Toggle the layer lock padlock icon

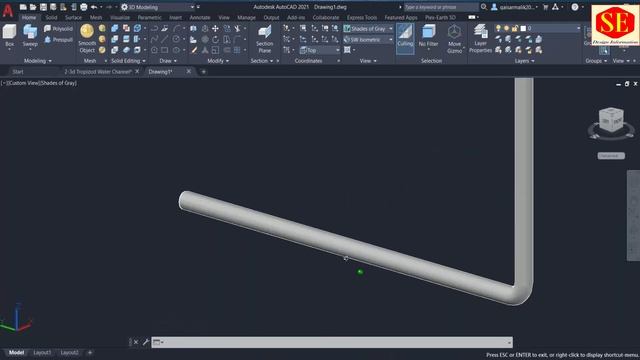pyautogui.click(x=515, y=28)
